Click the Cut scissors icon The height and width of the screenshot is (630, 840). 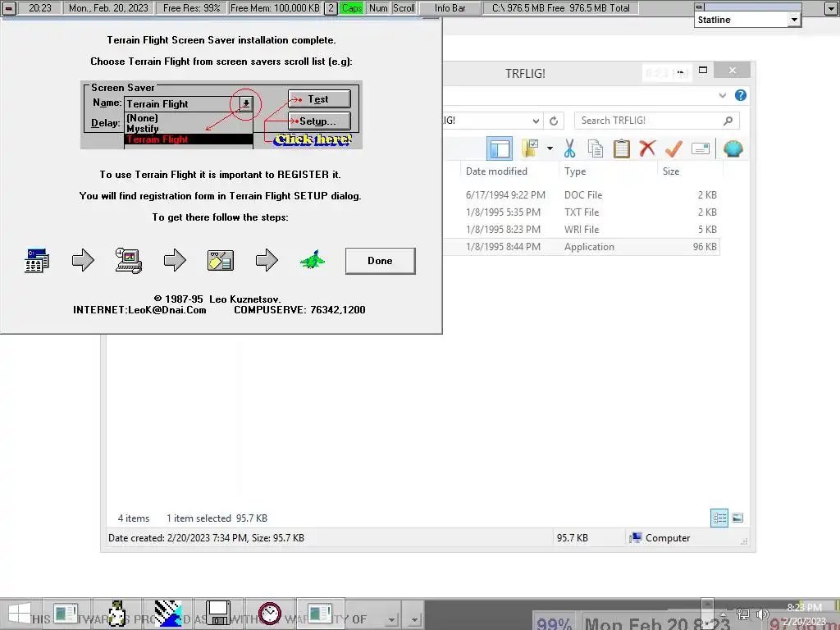(x=569, y=148)
